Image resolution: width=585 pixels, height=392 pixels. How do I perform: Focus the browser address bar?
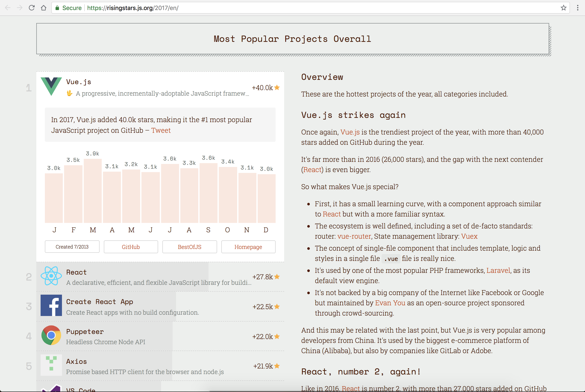[320, 8]
